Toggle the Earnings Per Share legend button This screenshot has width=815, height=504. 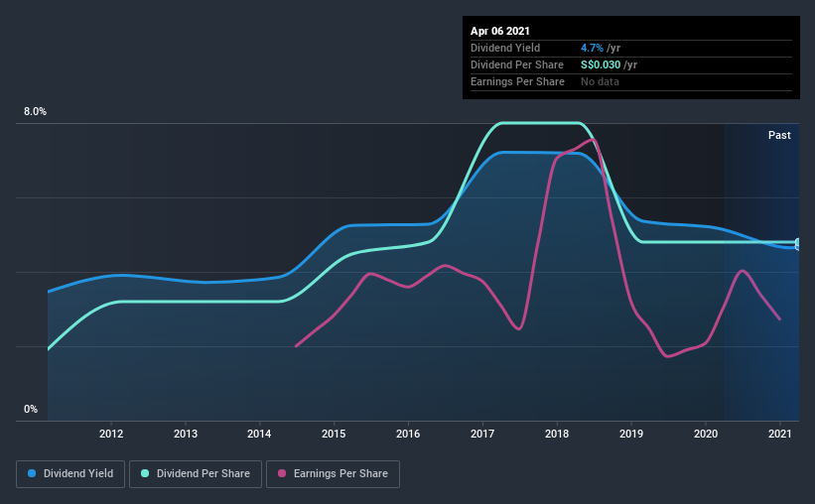click(333, 474)
